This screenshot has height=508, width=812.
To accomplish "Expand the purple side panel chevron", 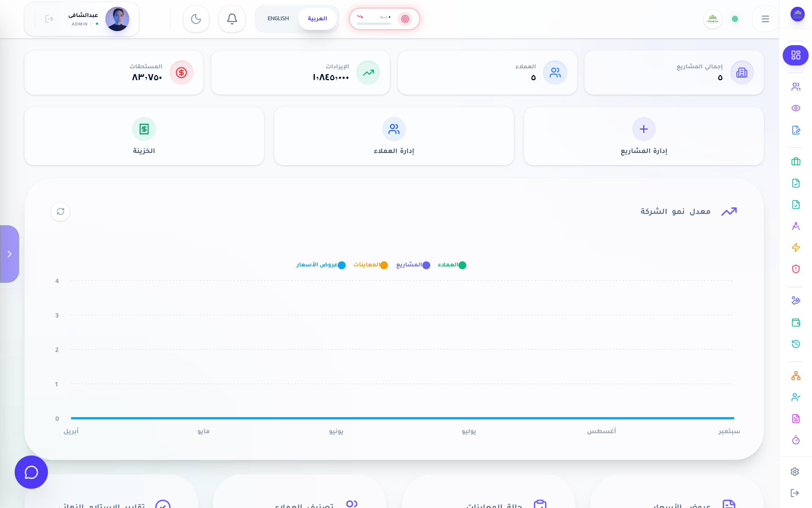I will (x=9, y=254).
